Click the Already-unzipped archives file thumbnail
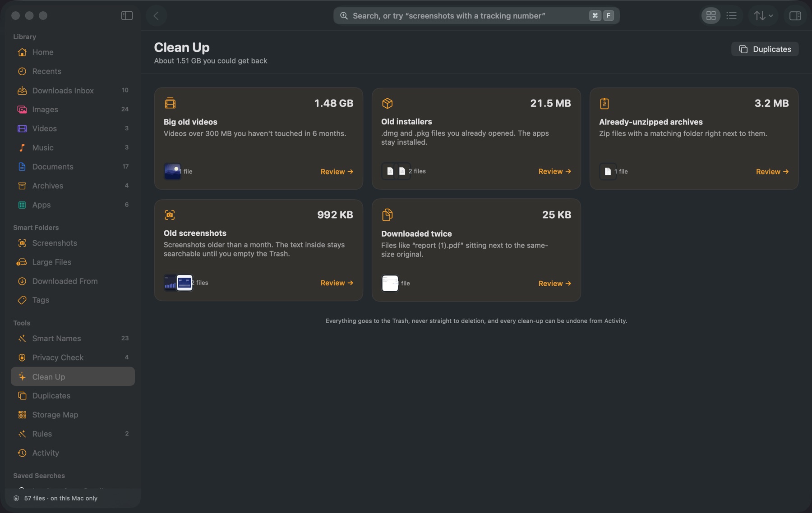812x513 pixels. (608, 172)
